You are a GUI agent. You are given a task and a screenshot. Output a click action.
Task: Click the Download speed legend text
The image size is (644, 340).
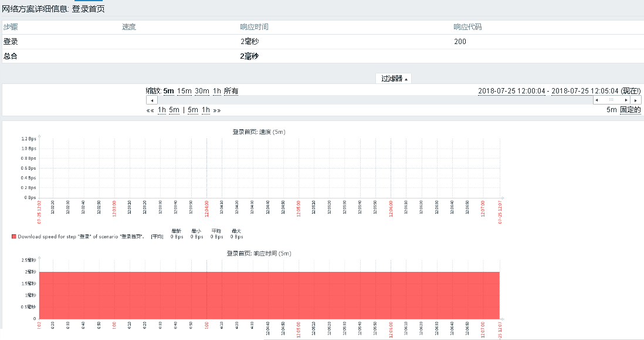(x=80, y=237)
